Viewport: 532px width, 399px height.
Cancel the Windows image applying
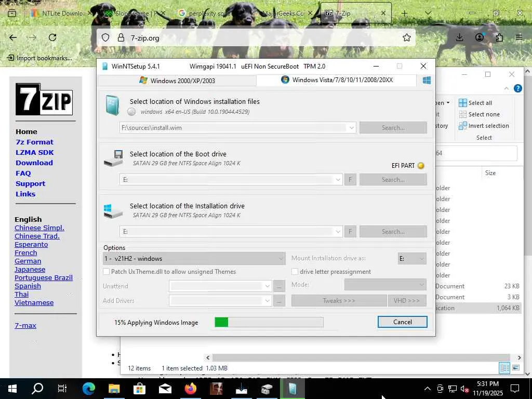click(x=403, y=322)
